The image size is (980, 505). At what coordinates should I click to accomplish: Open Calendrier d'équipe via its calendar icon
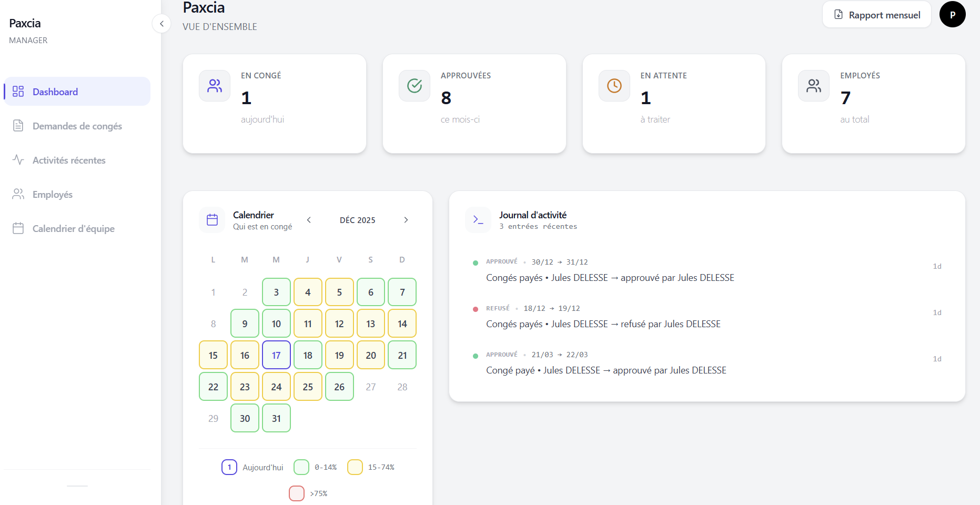[x=18, y=228]
